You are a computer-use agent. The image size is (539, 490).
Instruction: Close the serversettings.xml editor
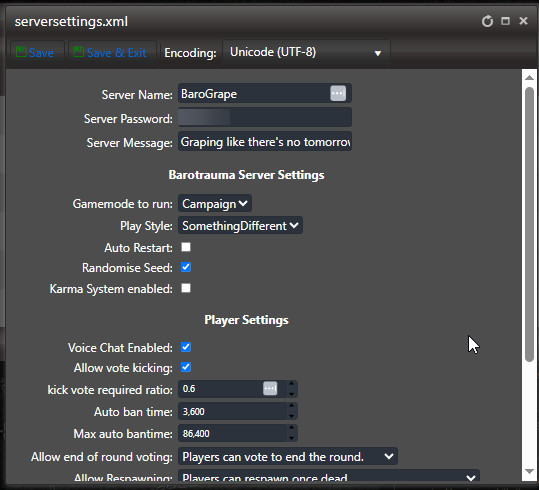[x=523, y=21]
